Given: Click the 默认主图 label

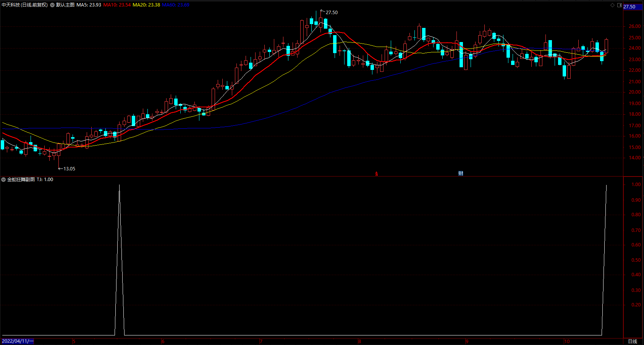Looking at the screenshot, I should 65,5.
